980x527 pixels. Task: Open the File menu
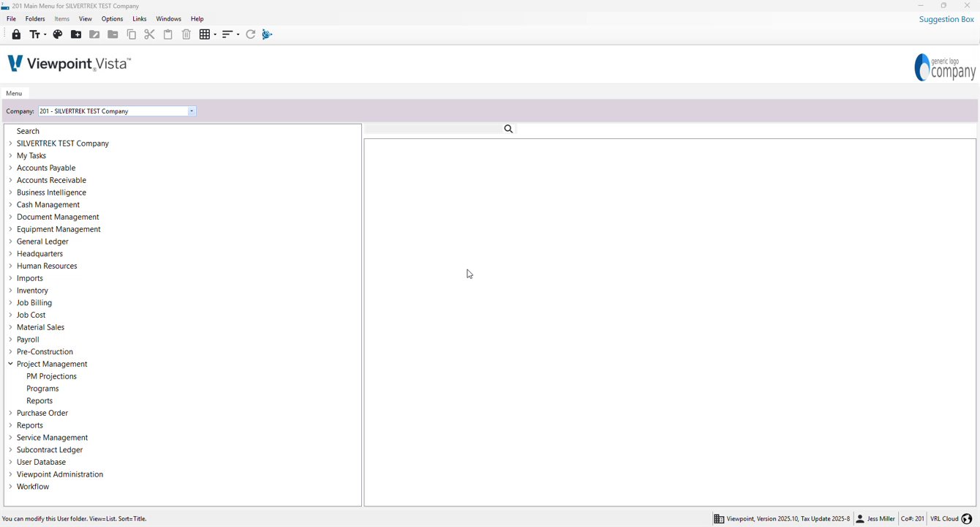11,19
